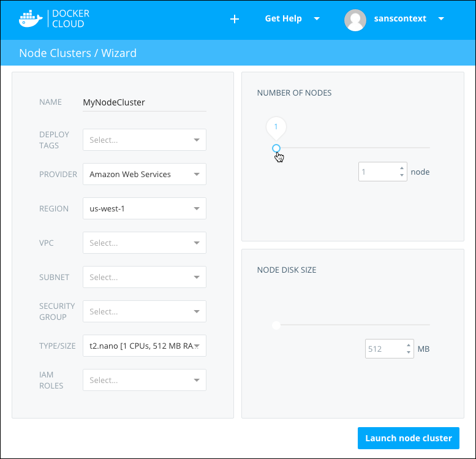Open the Security Group dropdown
476x459 pixels.
[x=145, y=311]
